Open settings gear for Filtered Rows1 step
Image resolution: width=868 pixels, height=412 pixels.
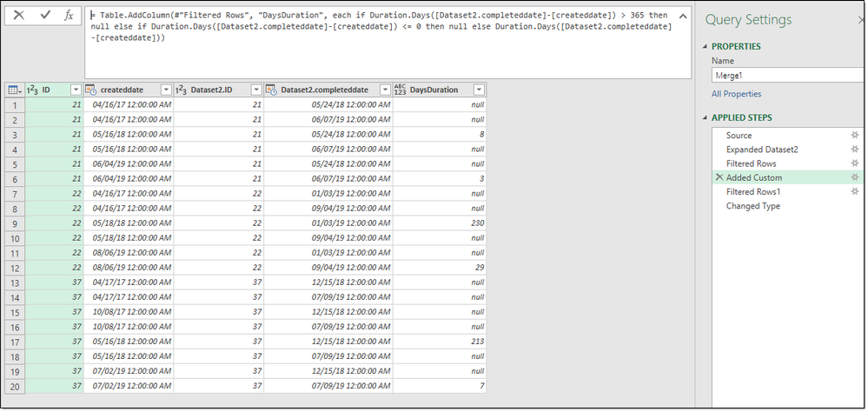tap(855, 191)
